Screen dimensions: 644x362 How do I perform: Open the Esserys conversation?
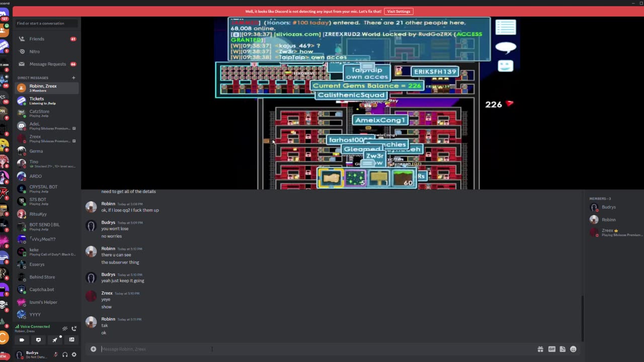[47, 264]
